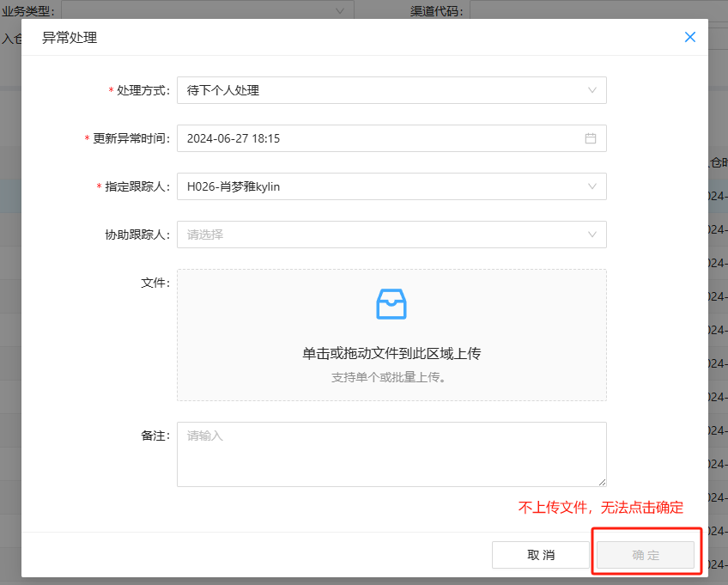Click the 取消 button
Screen dimensions: 728x585
(541, 555)
